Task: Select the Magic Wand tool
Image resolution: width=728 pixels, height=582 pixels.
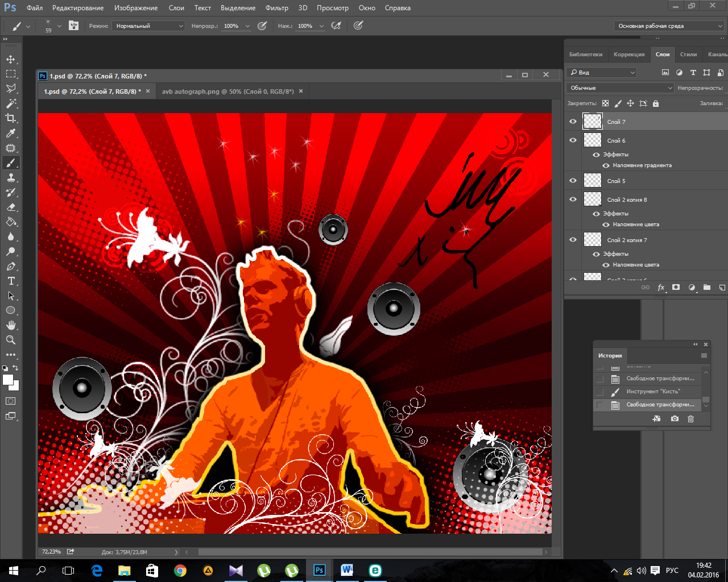Action: [11, 103]
